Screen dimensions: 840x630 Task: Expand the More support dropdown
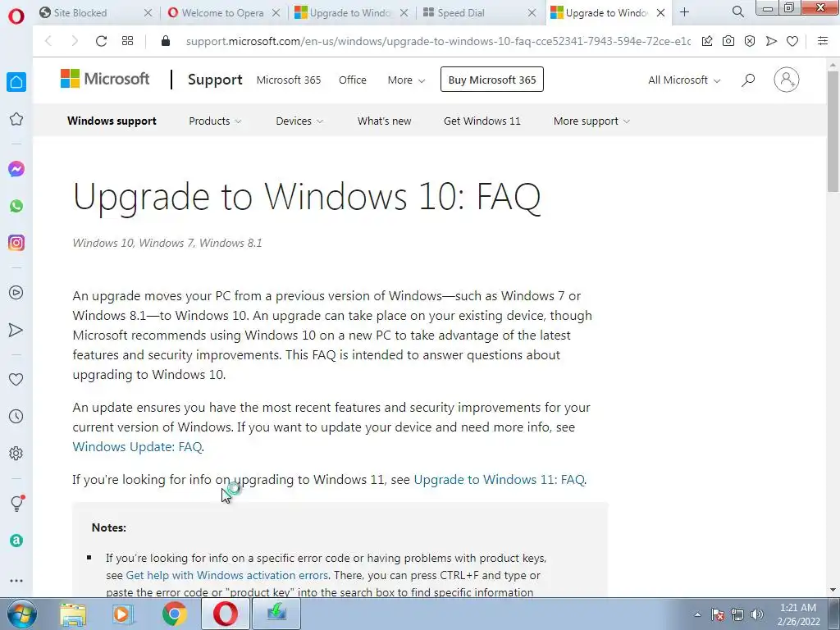[x=591, y=121]
